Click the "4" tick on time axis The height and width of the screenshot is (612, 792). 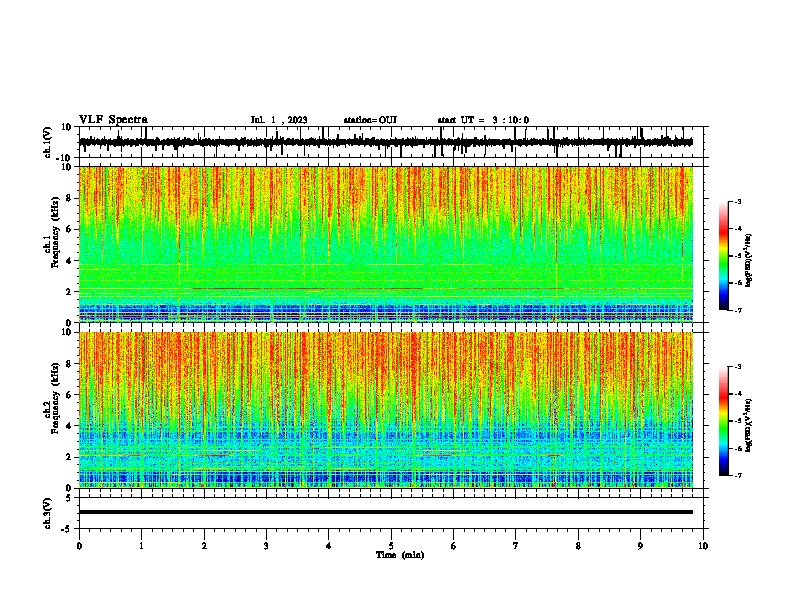point(329,546)
